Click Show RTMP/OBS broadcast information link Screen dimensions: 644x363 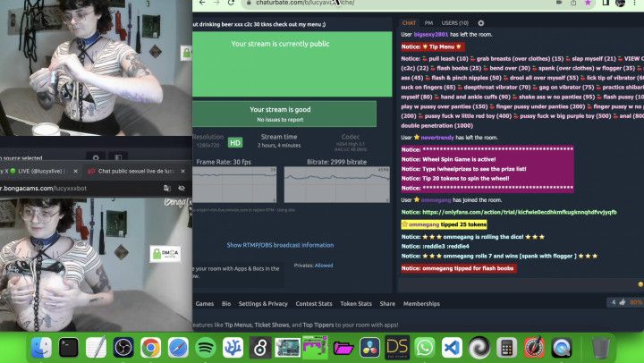280,245
